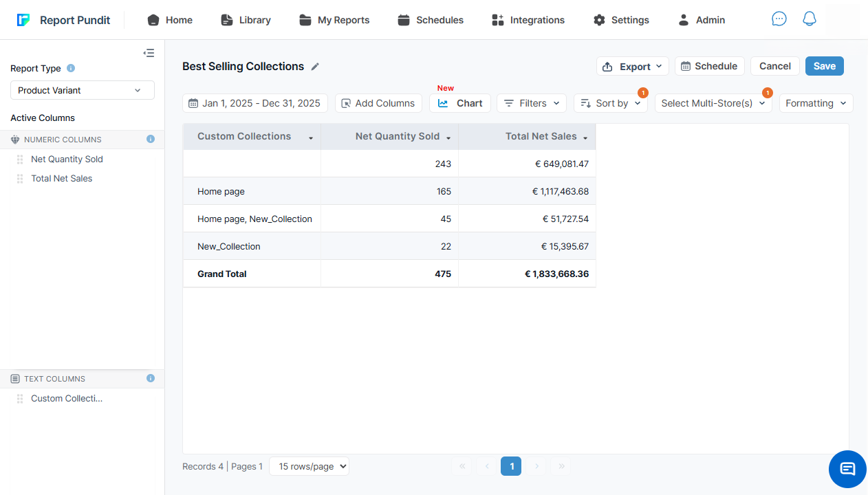Click the € 15,395.67 value

point(565,247)
